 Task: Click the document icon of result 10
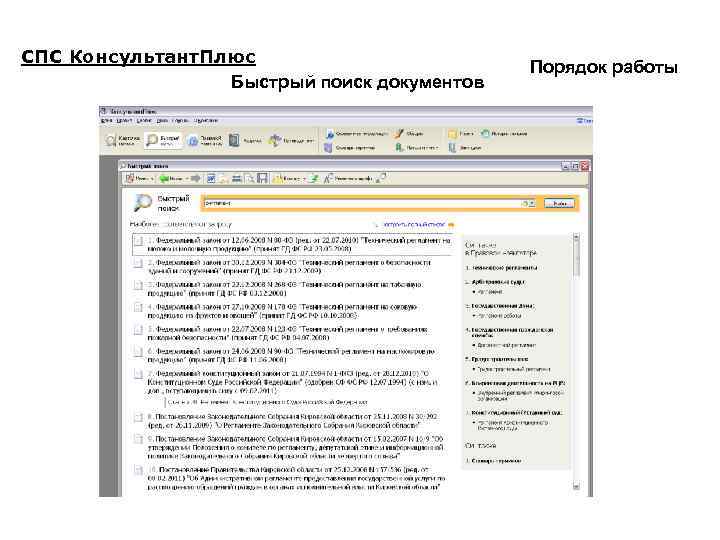[x=138, y=470]
